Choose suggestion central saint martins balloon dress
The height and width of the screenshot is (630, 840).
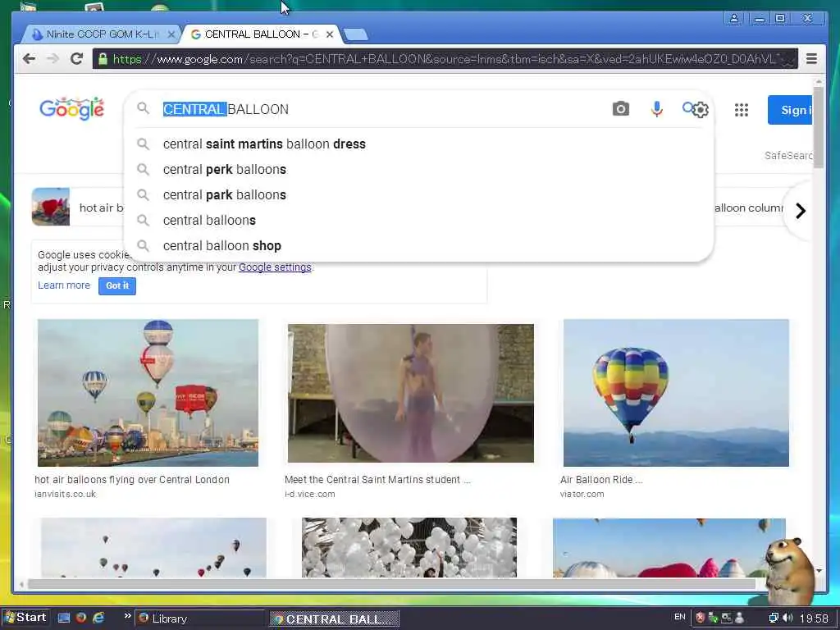point(419,144)
